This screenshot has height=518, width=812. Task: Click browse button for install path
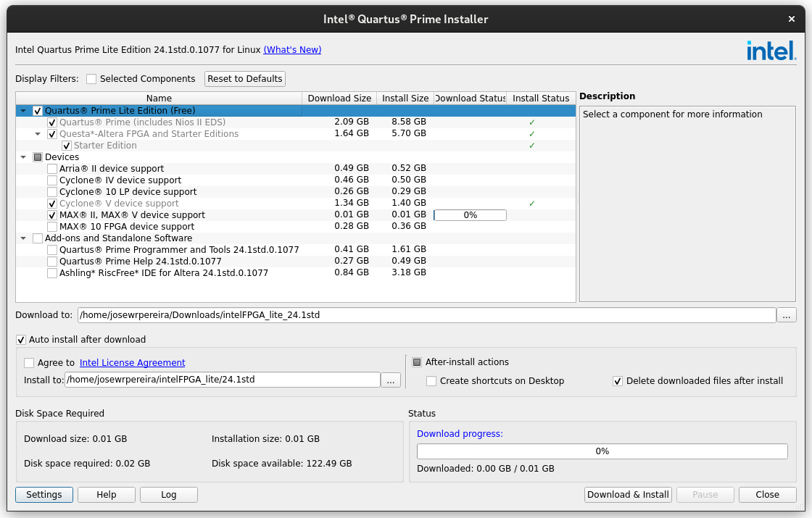[391, 380]
